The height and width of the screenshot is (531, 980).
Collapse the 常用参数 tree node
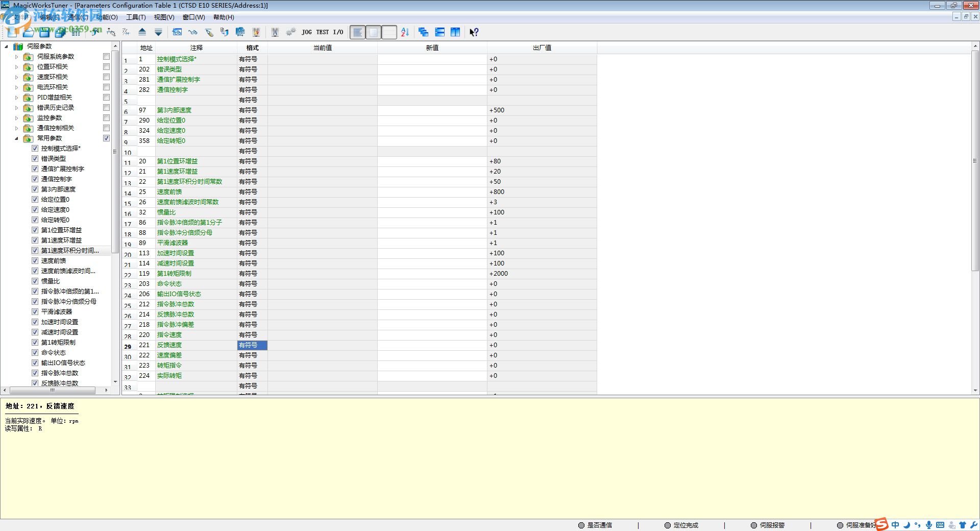coord(16,138)
